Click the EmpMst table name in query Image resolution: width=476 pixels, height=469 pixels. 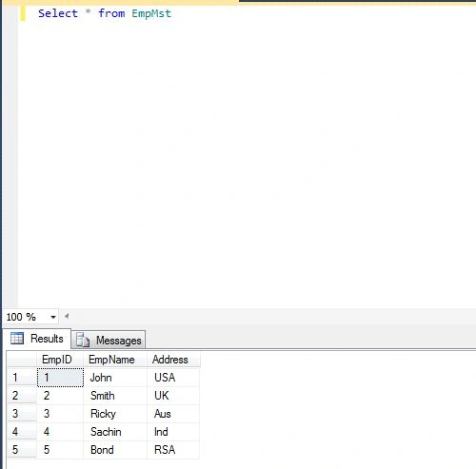coord(151,13)
